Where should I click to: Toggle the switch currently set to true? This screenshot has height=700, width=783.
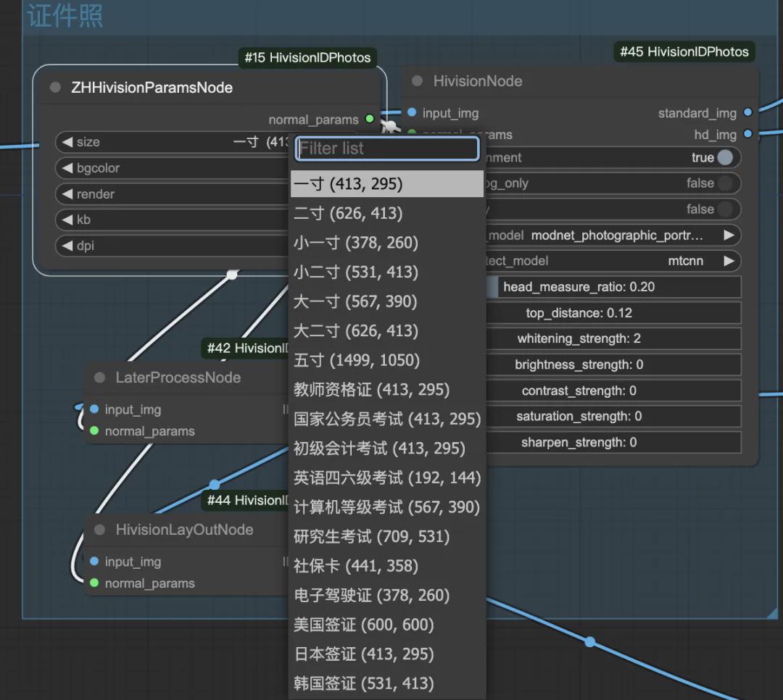coord(724,157)
